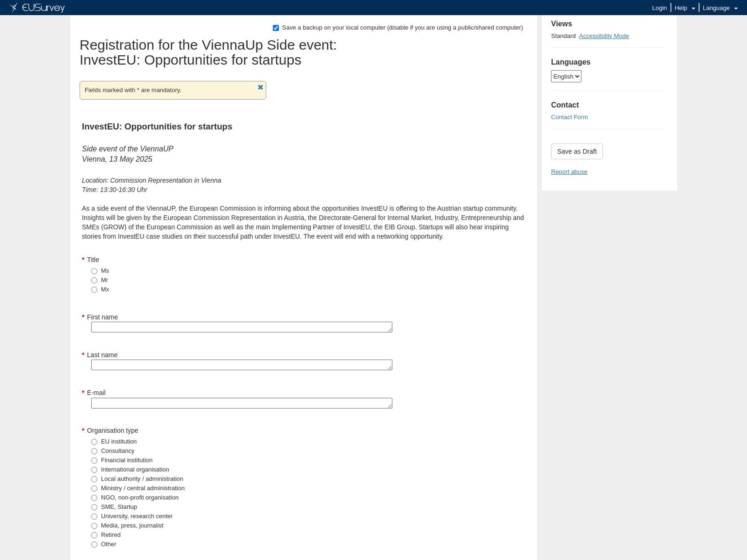Choose SME, Startup organisation type
The image size is (747, 560).
[x=94, y=507]
